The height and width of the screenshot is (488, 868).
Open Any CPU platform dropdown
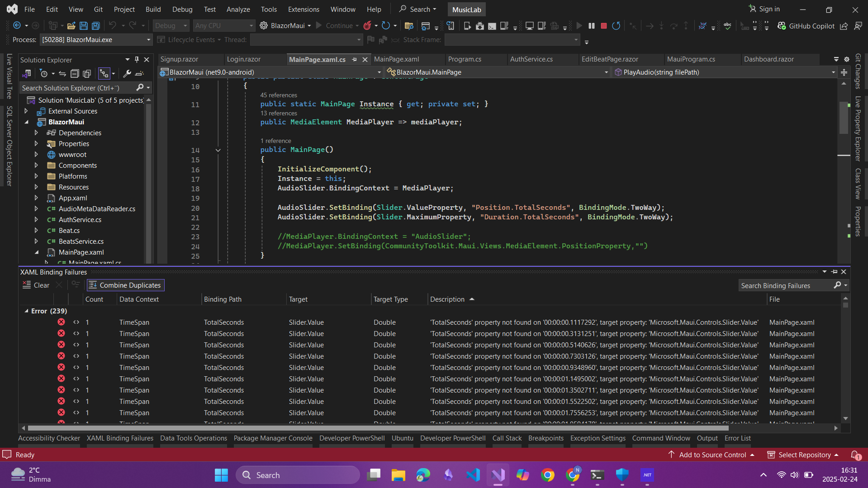[x=224, y=26]
